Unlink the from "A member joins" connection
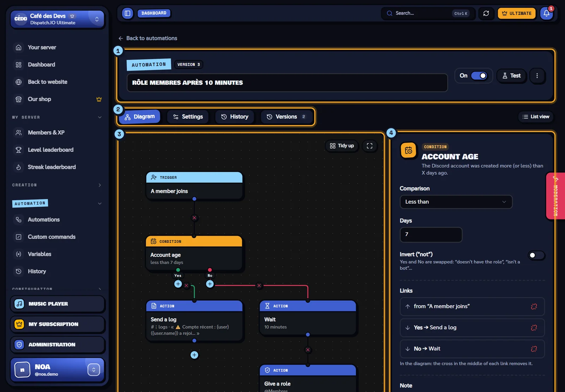This screenshot has height=392, width=565. 534,307
